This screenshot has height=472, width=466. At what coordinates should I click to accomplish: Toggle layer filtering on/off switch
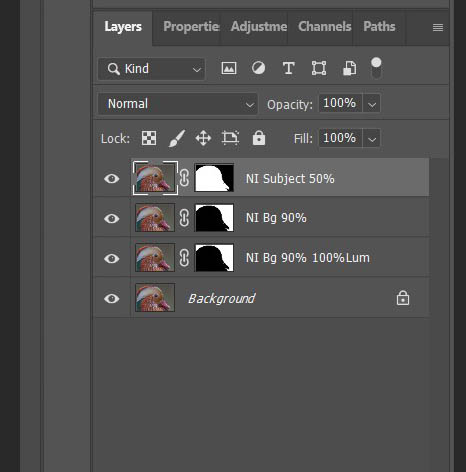coord(376,68)
